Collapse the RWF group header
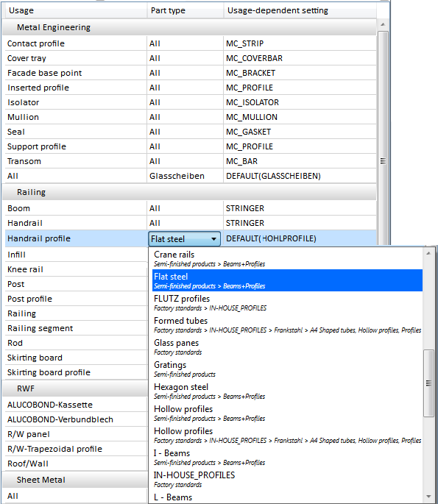Viewport: 438px width, 504px height. (74, 388)
